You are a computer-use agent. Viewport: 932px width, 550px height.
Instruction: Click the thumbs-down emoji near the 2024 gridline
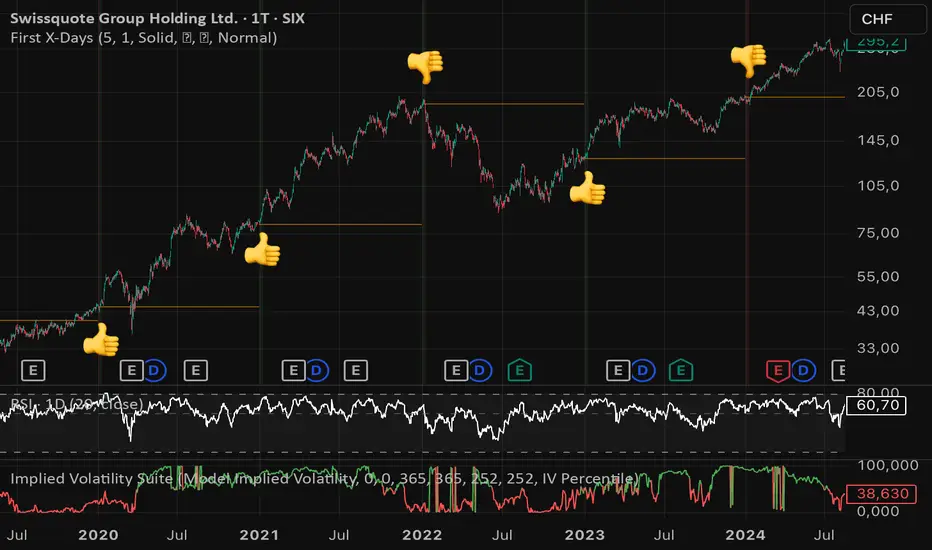(x=748, y=60)
